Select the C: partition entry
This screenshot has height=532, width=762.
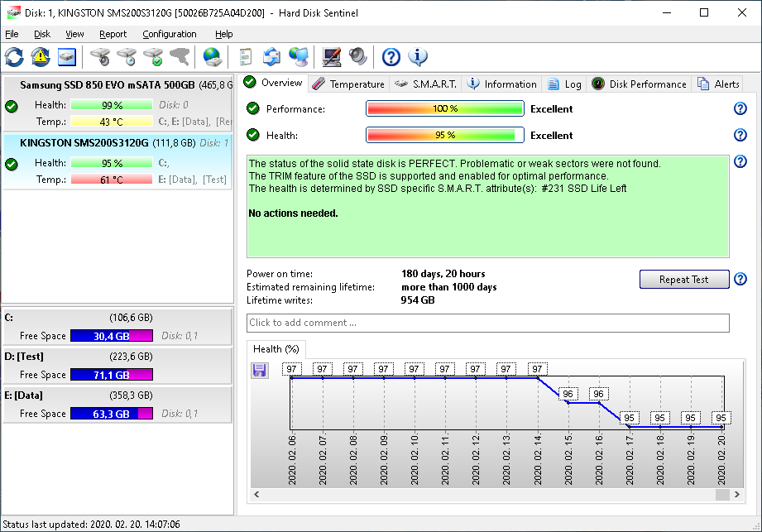(x=117, y=327)
